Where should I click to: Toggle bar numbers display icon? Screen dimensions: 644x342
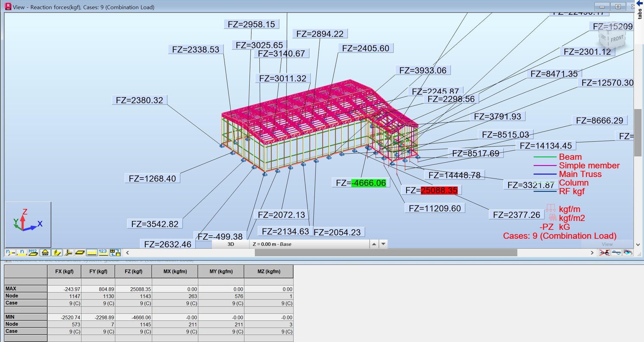(22, 252)
